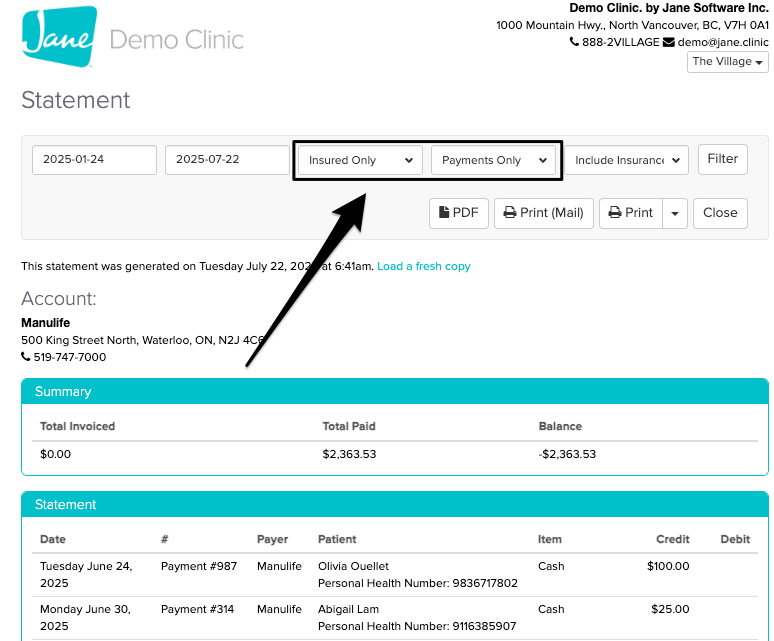
Task: Click the $100.00 credit amount
Action: [x=668, y=566]
